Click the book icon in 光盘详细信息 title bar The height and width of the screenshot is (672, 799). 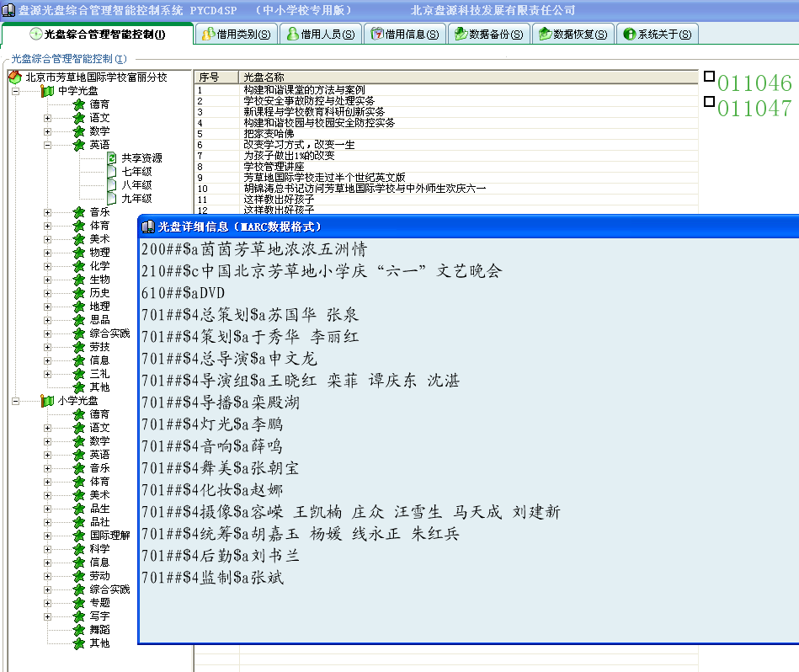(x=148, y=227)
